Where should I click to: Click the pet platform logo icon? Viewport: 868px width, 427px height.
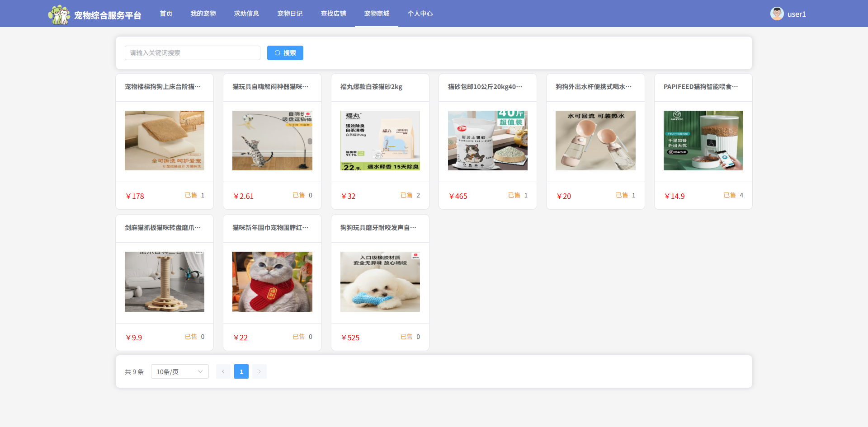[59, 14]
